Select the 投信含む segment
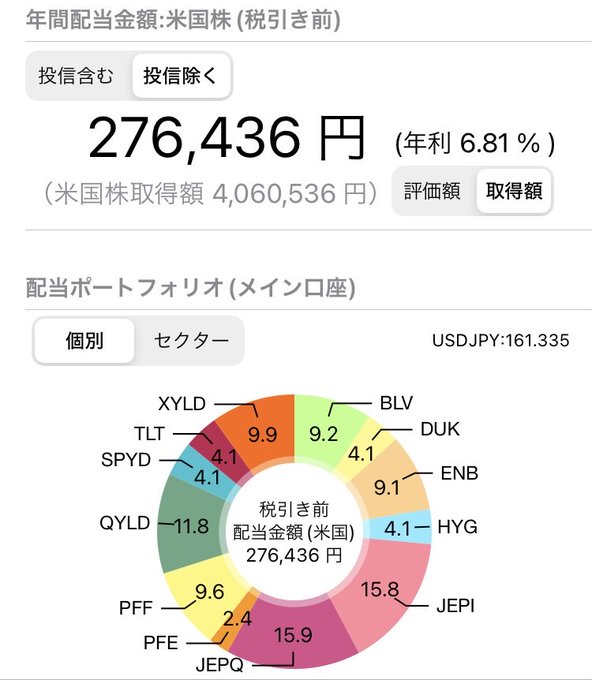This screenshot has height=680, width=592. tap(76, 76)
